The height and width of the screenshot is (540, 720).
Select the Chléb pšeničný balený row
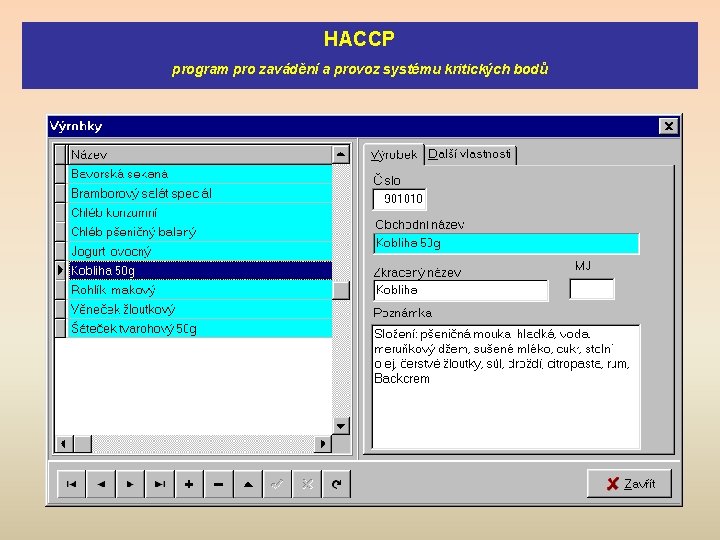tap(200, 232)
